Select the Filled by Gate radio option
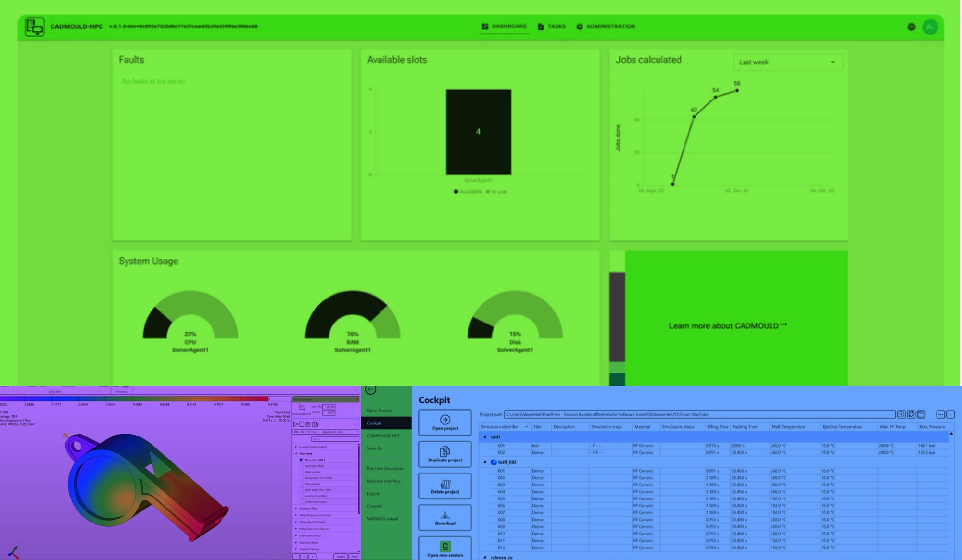Viewport: 962px width, 560px height. click(302, 472)
